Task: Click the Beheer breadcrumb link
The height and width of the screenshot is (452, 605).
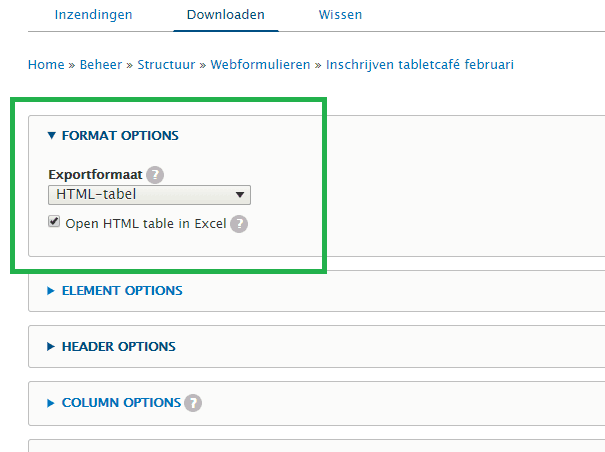Action: 100,65
